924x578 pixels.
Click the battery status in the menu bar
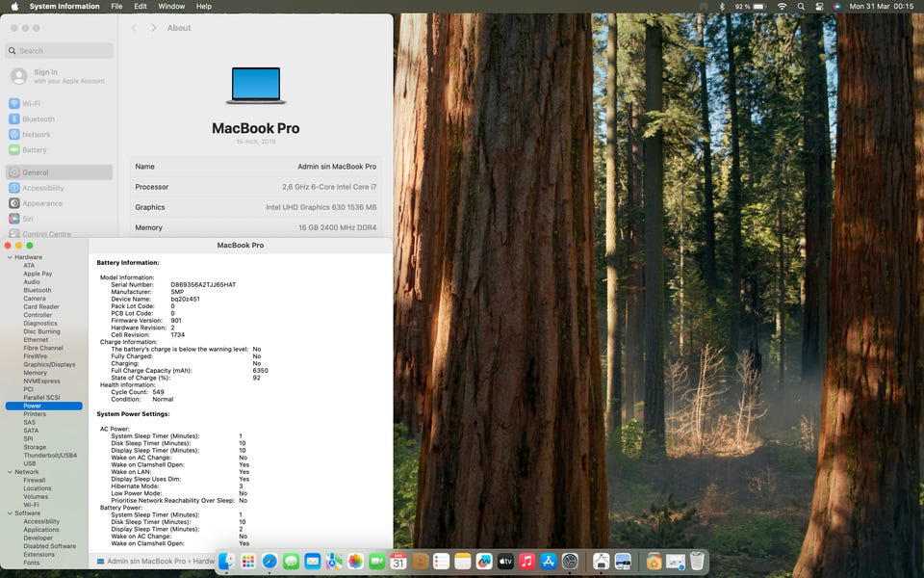pos(750,7)
